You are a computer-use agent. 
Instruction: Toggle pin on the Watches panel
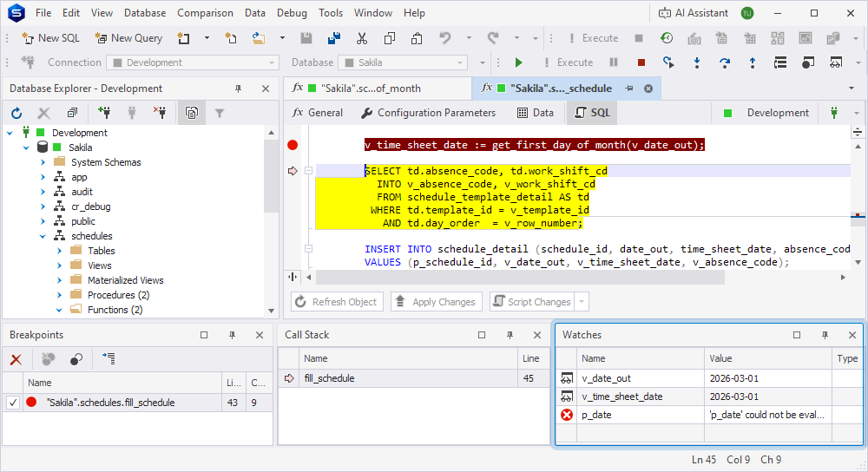(x=825, y=335)
